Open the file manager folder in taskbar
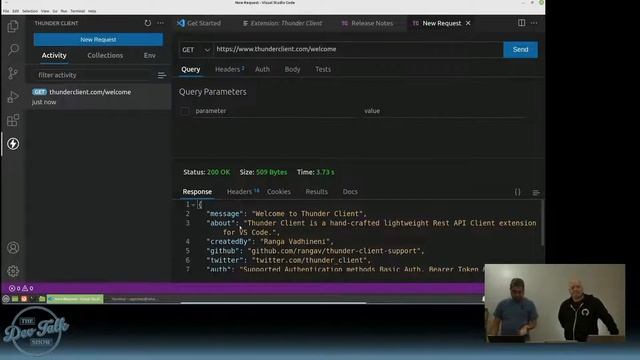 click(x=42, y=299)
